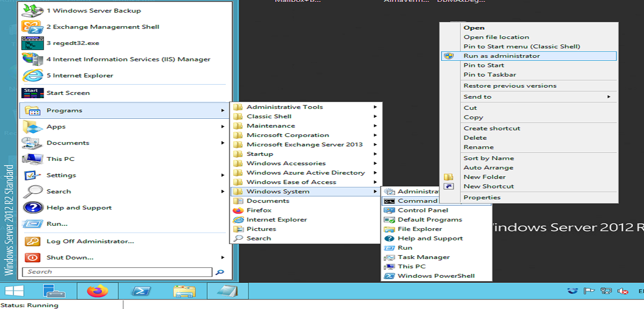Launch Exchange Management Shell icon
The image size is (644, 309).
click(x=32, y=27)
